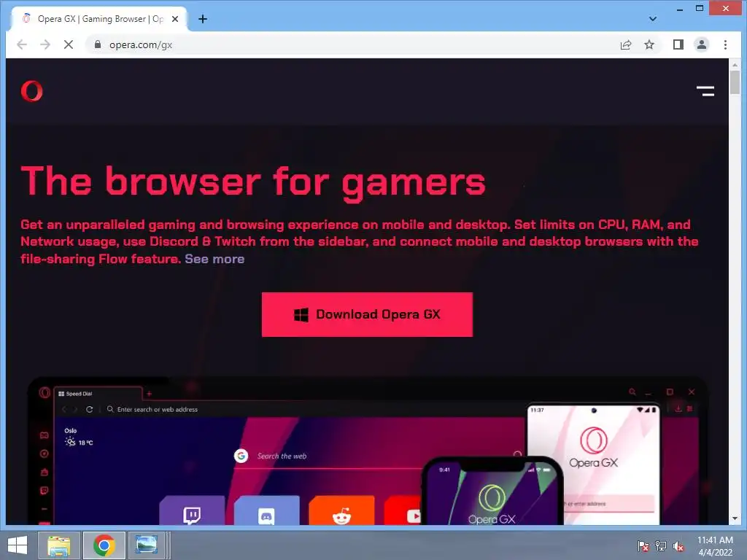The width and height of the screenshot is (747, 560).
Task: Follow the See more link
Action: pyautogui.click(x=214, y=259)
